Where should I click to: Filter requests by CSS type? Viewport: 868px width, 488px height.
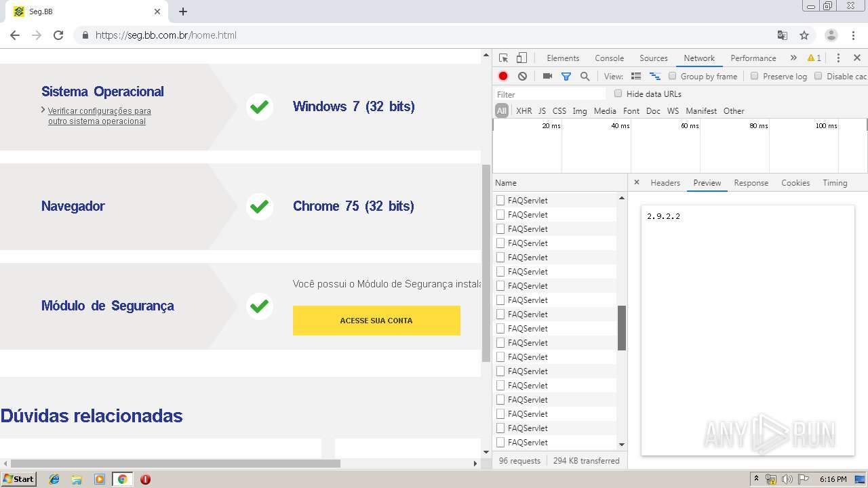click(x=559, y=111)
